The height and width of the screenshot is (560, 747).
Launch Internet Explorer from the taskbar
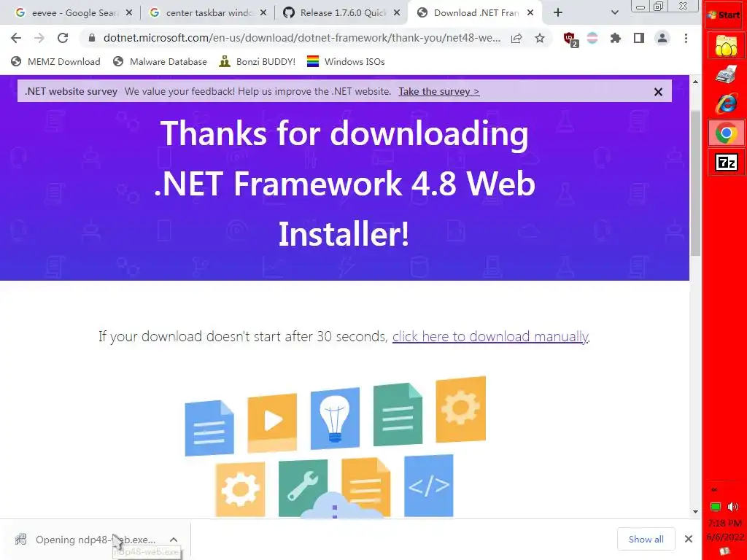(726, 104)
